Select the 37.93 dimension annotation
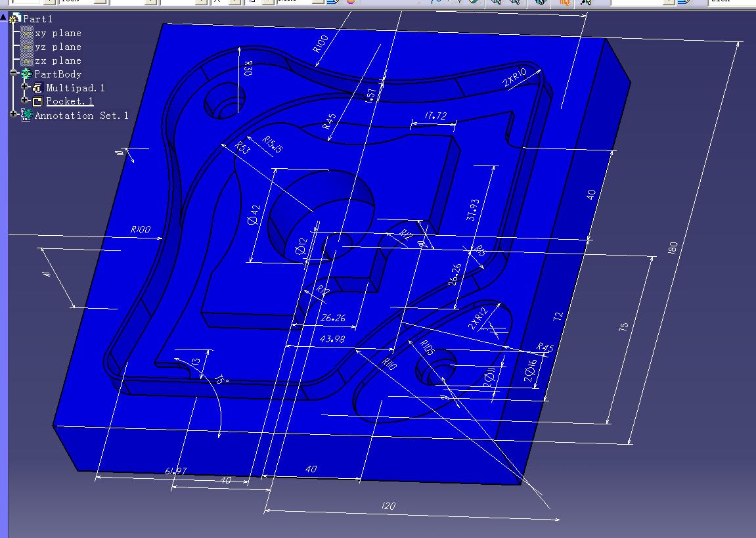This screenshot has height=538, width=756. pyautogui.click(x=472, y=210)
